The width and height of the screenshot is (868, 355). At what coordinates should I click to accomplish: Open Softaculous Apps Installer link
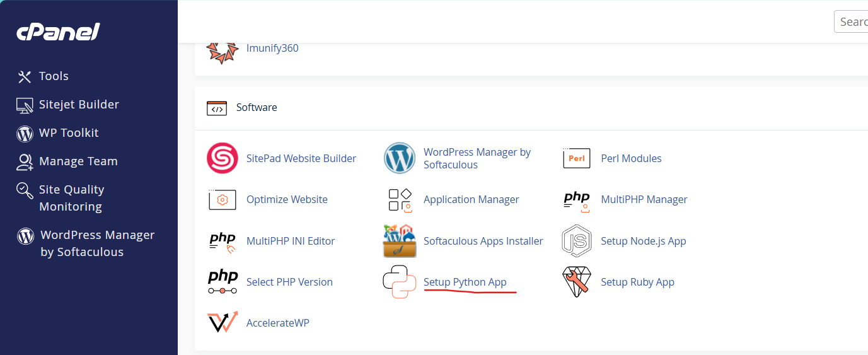pyautogui.click(x=483, y=241)
